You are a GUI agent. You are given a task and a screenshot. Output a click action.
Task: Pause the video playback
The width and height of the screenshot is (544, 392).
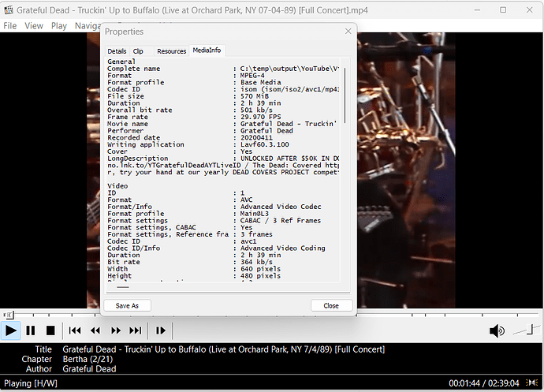point(31,330)
